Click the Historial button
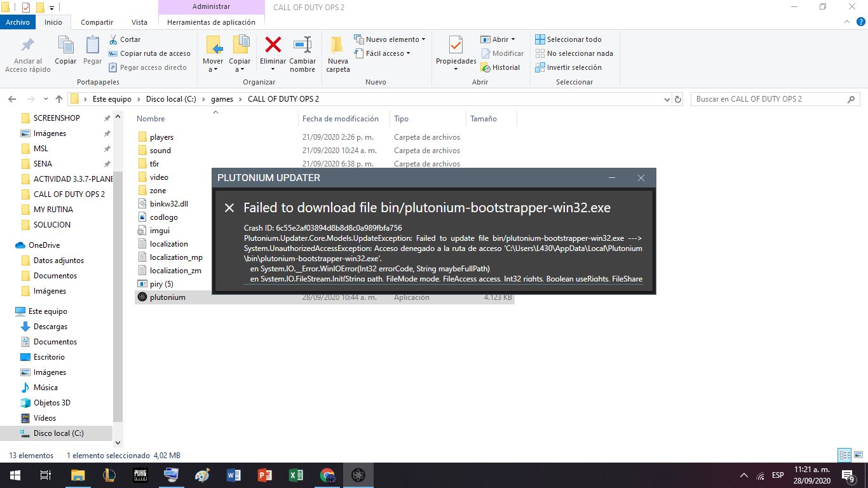Image resolution: width=868 pixels, height=488 pixels. pyautogui.click(x=501, y=67)
